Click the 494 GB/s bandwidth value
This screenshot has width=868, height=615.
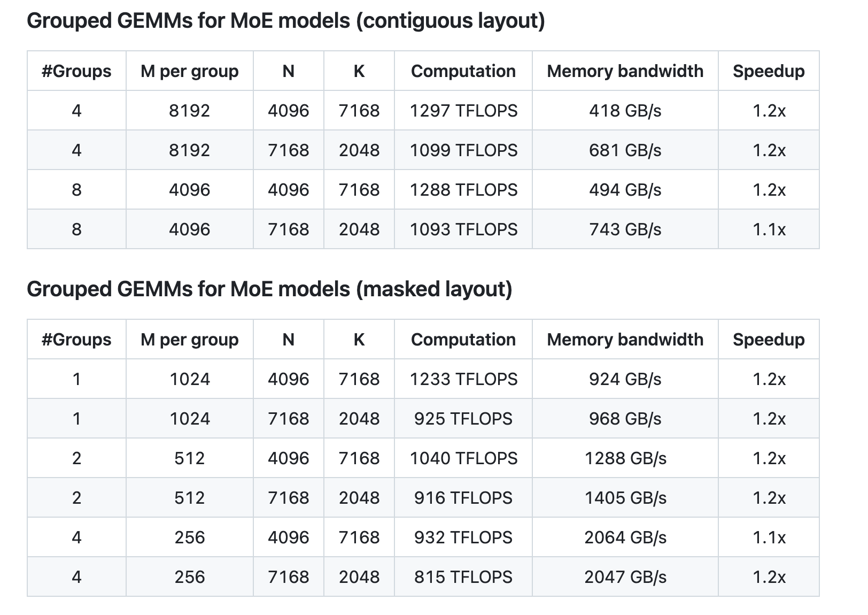pyautogui.click(x=625, y=190)
